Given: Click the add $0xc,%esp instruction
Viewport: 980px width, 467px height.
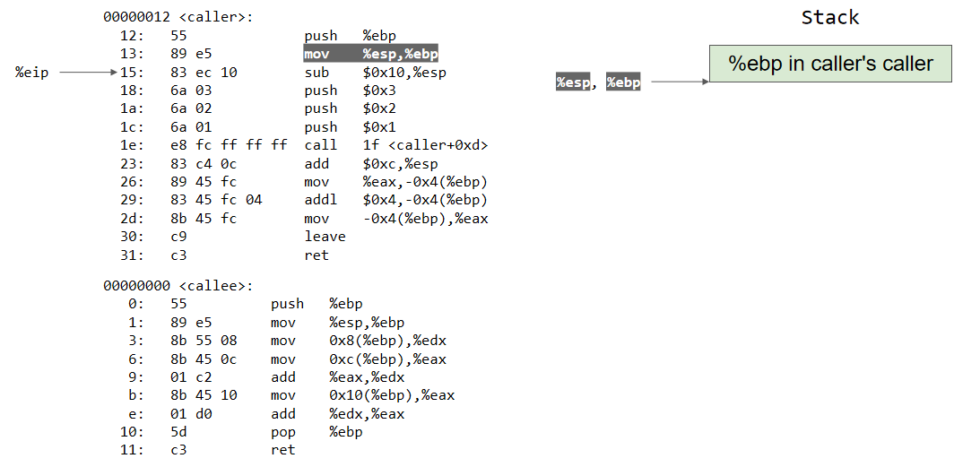Looking at the screenshot, I should coord(369,164).
